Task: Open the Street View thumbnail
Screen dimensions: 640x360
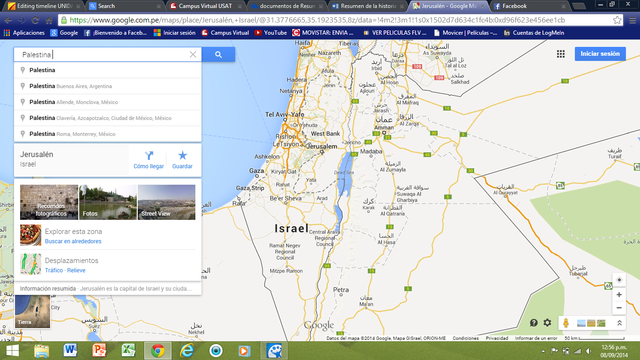Action: (167, 202)
